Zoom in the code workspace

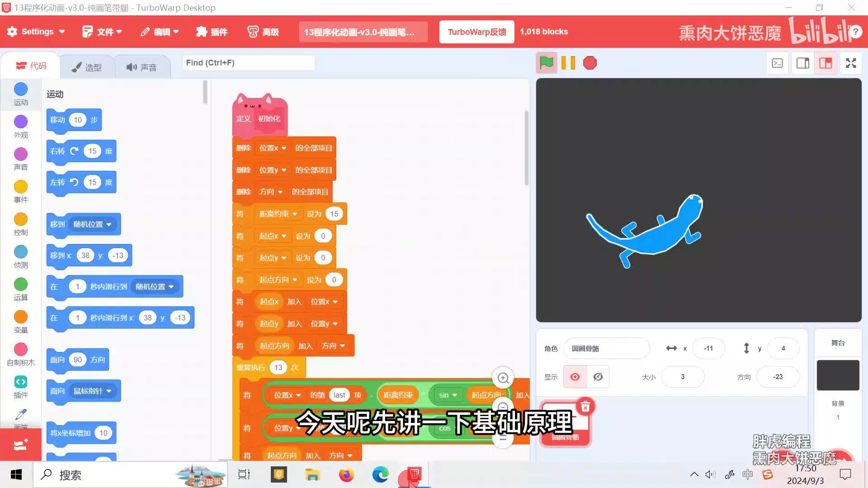point(503,378)
